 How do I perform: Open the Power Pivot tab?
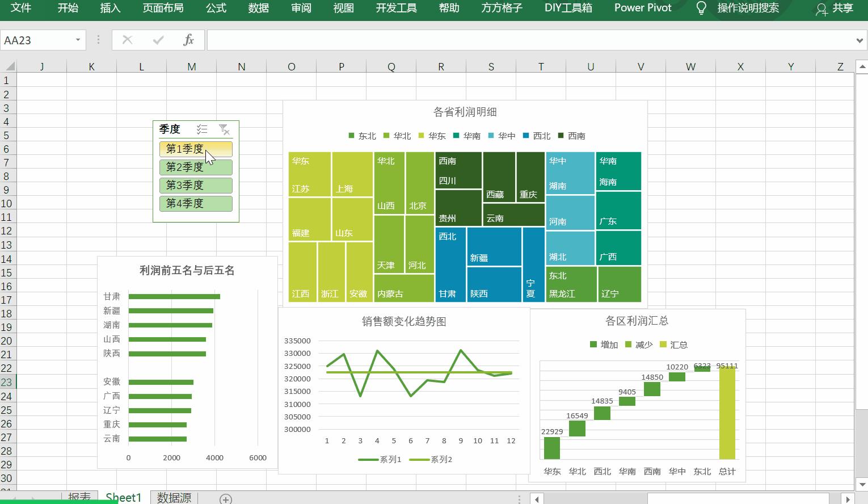coord(643,8)
